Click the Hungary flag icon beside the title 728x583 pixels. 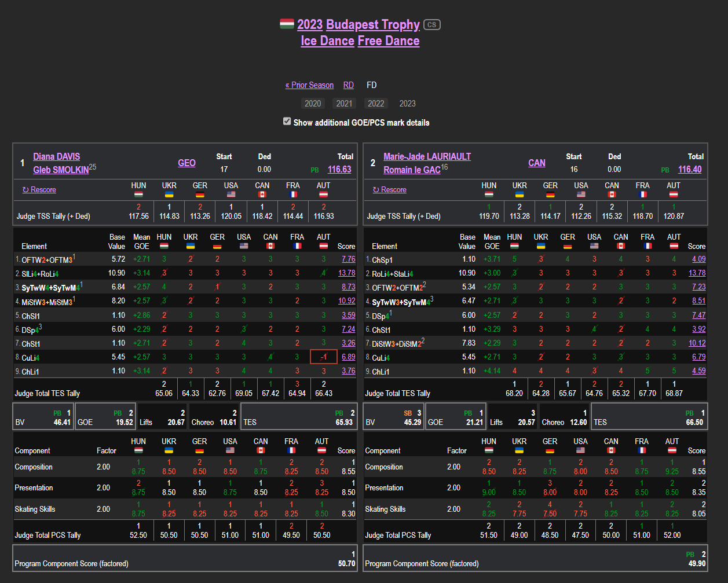287,24
